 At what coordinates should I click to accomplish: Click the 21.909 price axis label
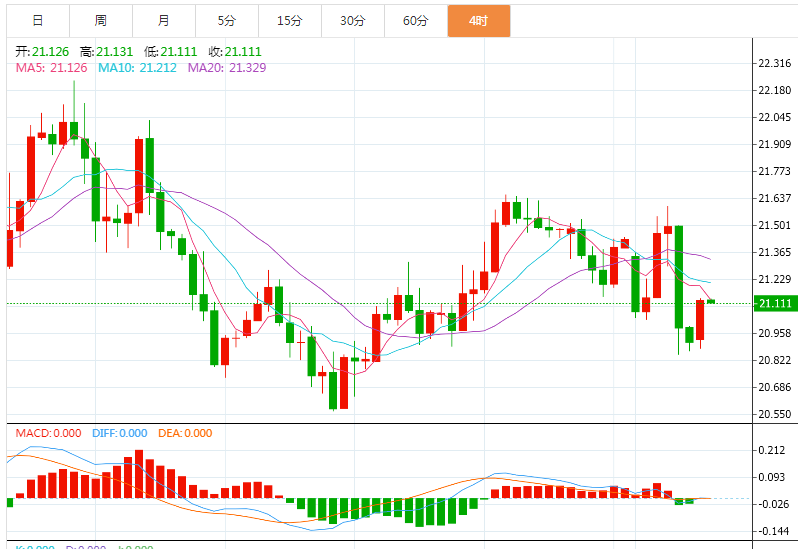click(775, 144)
